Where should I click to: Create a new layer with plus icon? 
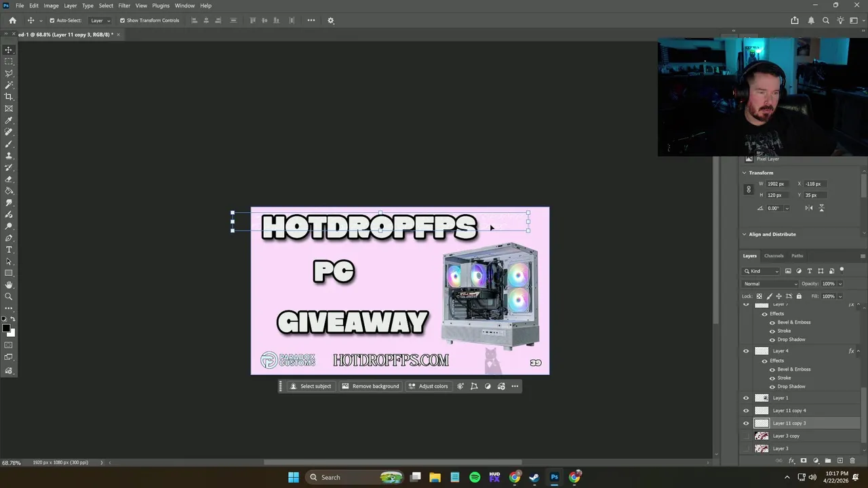[840, 461]
